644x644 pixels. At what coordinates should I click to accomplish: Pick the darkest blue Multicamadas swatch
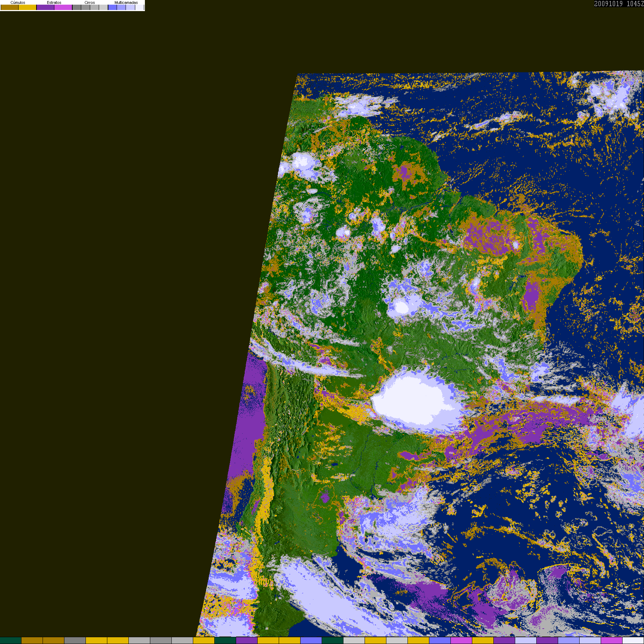click(112, 7)
